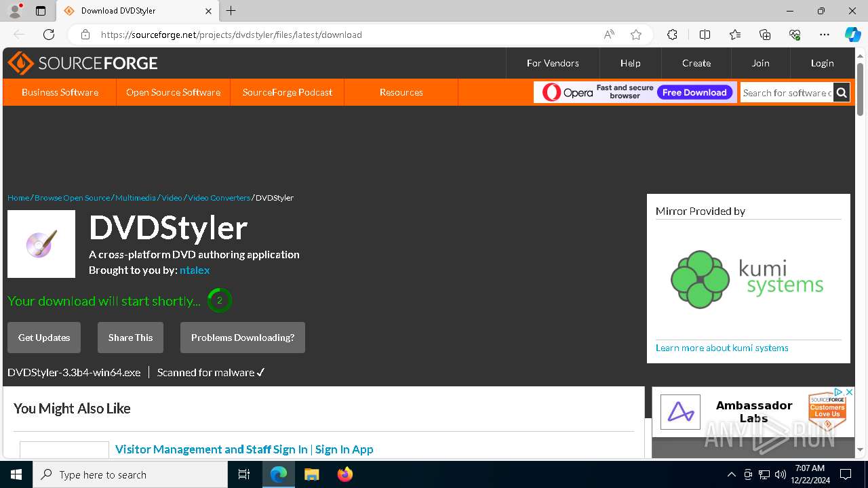The width and height of the screenshot is (868, 488).
Task: Open Help in header
Action: (x=630, y=63)
